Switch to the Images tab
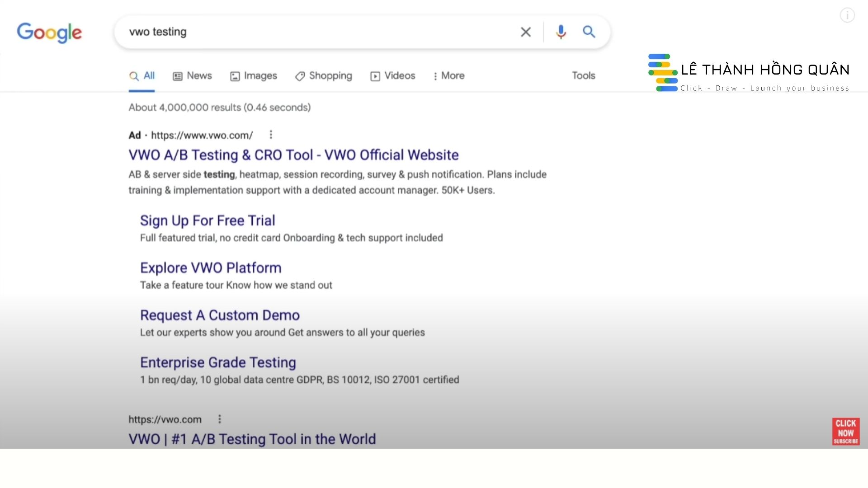Viewport: 868px width, 488px height. click(x=254, y=76)
